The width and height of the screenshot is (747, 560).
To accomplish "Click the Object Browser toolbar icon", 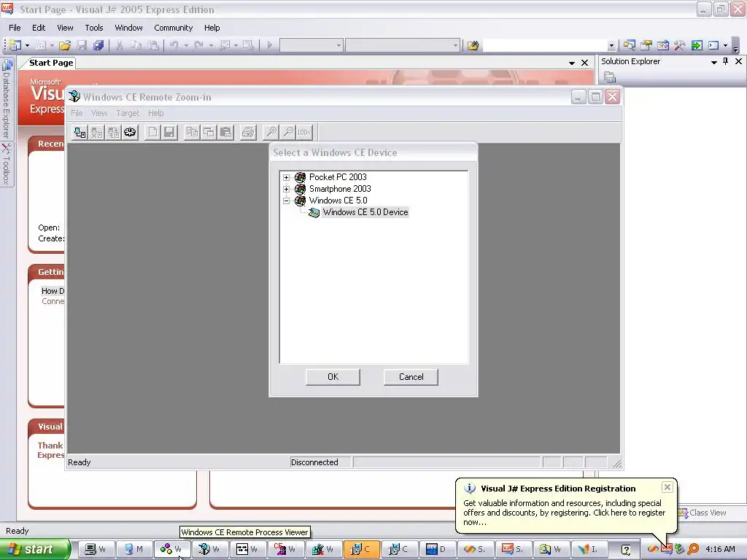I will [662, 45].
